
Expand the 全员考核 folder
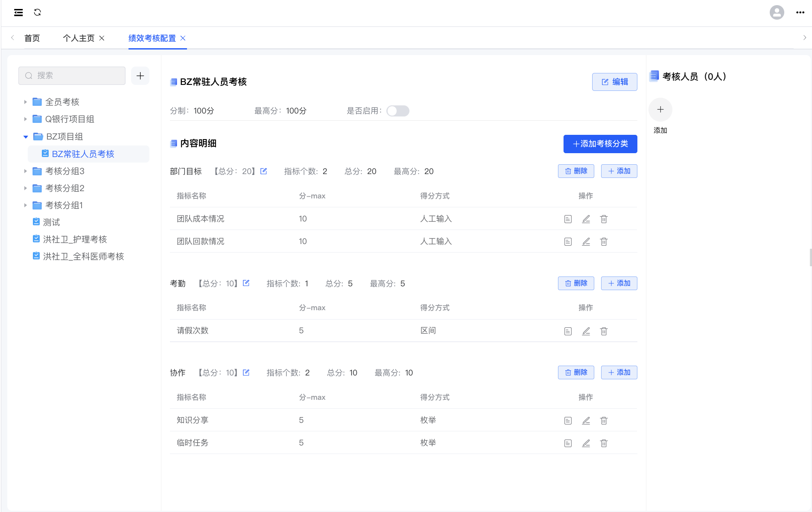coord(25,102)
